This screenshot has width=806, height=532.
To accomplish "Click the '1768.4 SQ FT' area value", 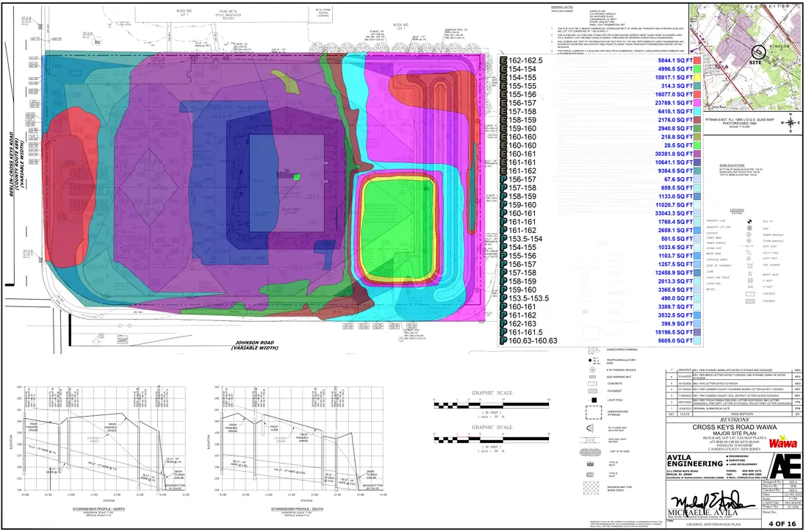I will click(x=675, y=221).
